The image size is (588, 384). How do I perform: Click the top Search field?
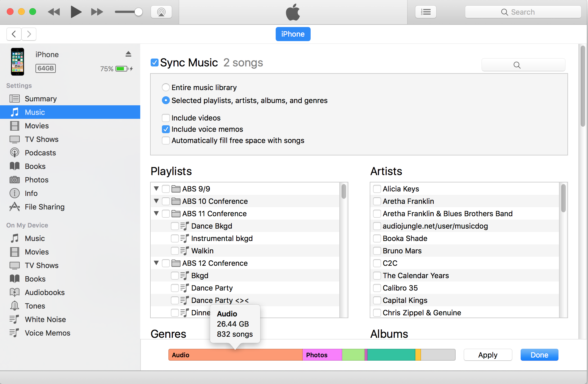click(523, 12)
